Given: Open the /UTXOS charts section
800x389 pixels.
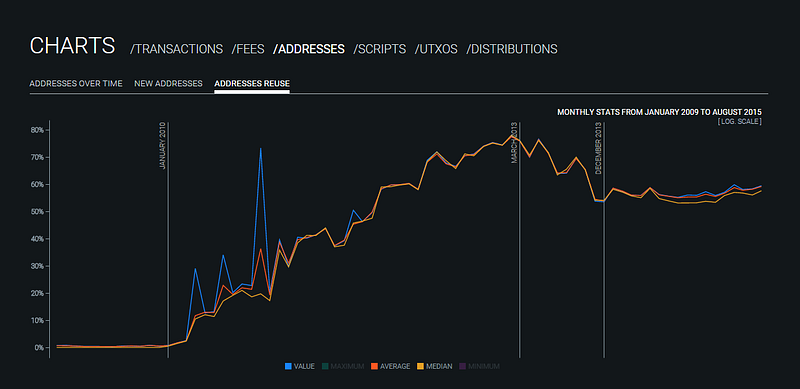Looking at the screenshot, I should point(436,49).
